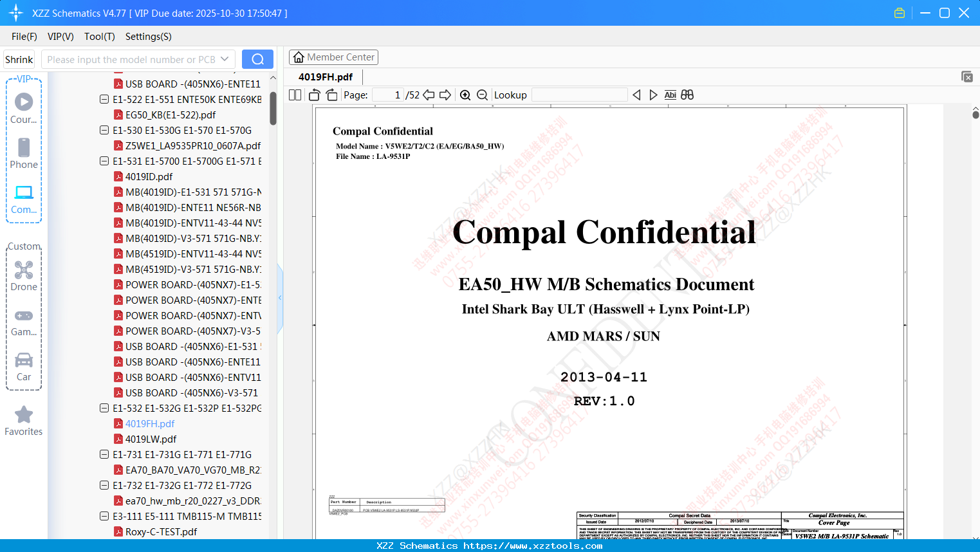Select MB(4019ID)-E1-531 571 file

coord(188,192)
